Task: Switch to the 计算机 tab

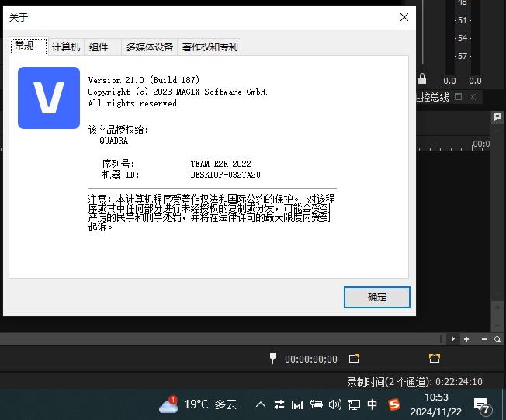Action: [66, 47]
